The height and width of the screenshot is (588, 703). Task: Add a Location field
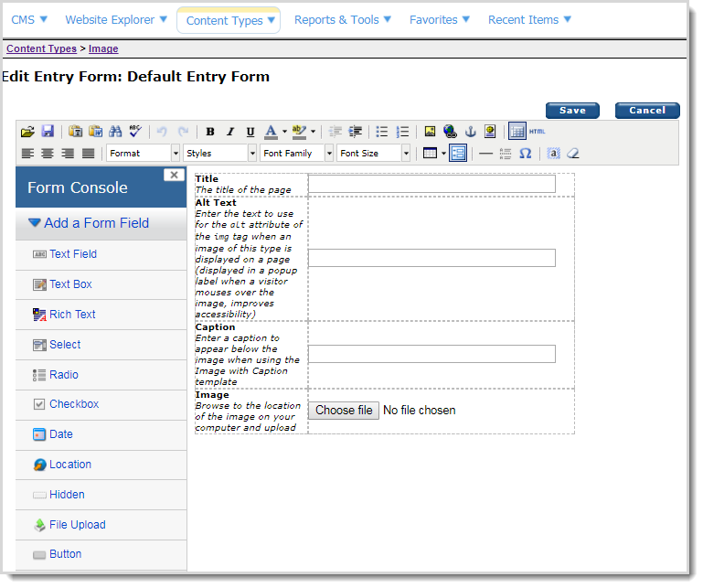[101, 465]
